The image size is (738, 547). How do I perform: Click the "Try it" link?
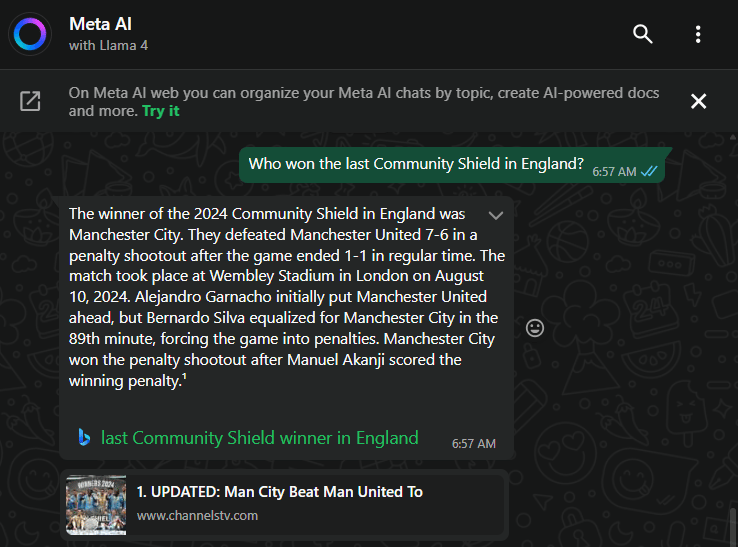(161, 111)
